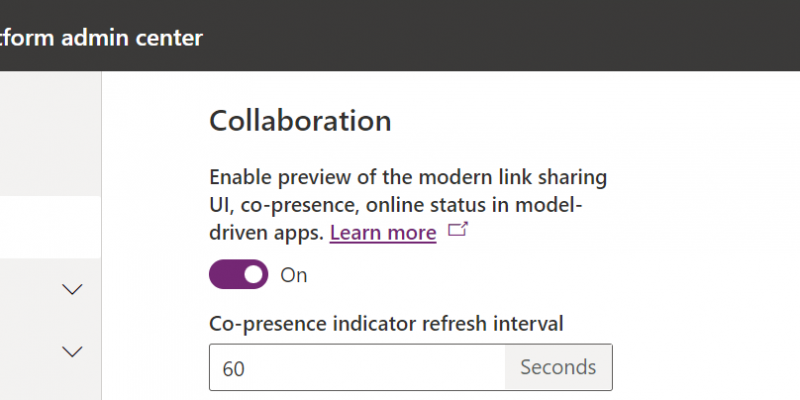This screenshot has width=800, height=400.
Task: Click the Seconds unit suffix box
Action: pyautogui.click(x=558, y=368)
